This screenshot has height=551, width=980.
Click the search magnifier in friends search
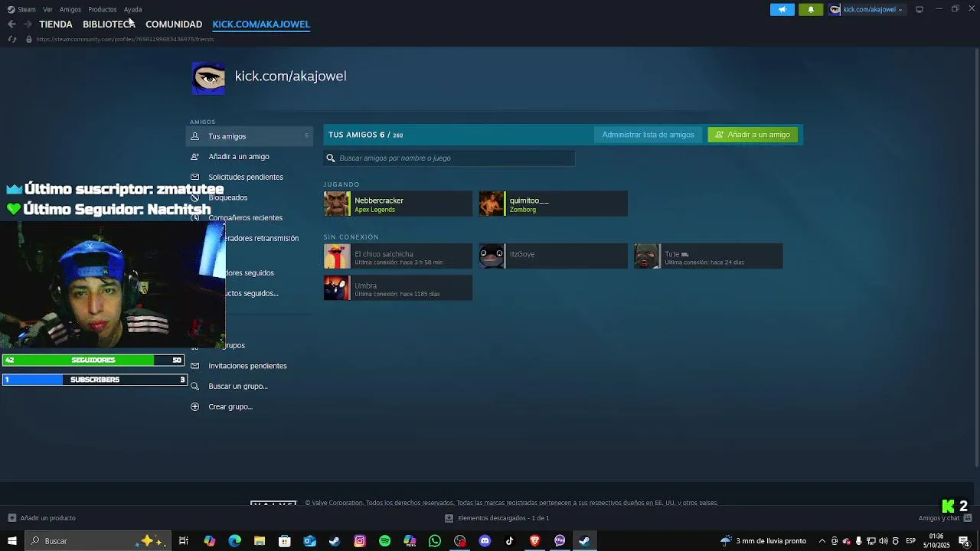331,158
